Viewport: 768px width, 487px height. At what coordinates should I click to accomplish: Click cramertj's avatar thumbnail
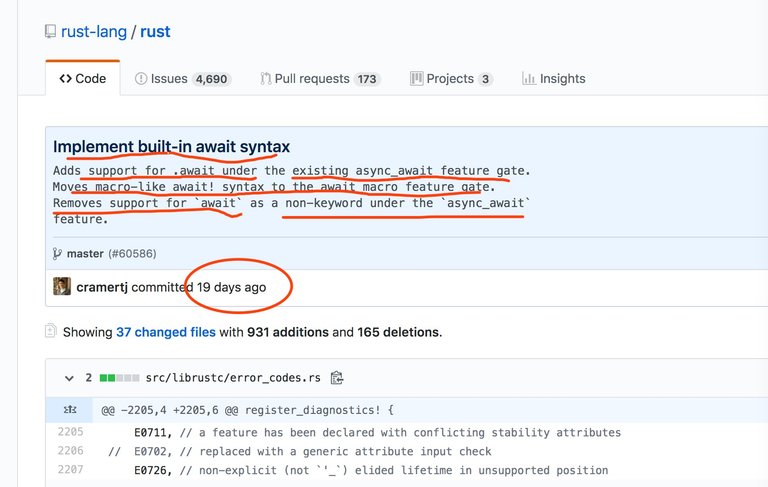pyautogui.click(x=62, y=287)
